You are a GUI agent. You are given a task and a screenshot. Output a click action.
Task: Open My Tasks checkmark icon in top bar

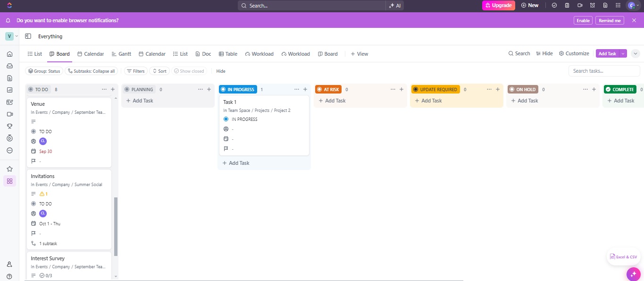pyautogui.click(x=554, y=5)
